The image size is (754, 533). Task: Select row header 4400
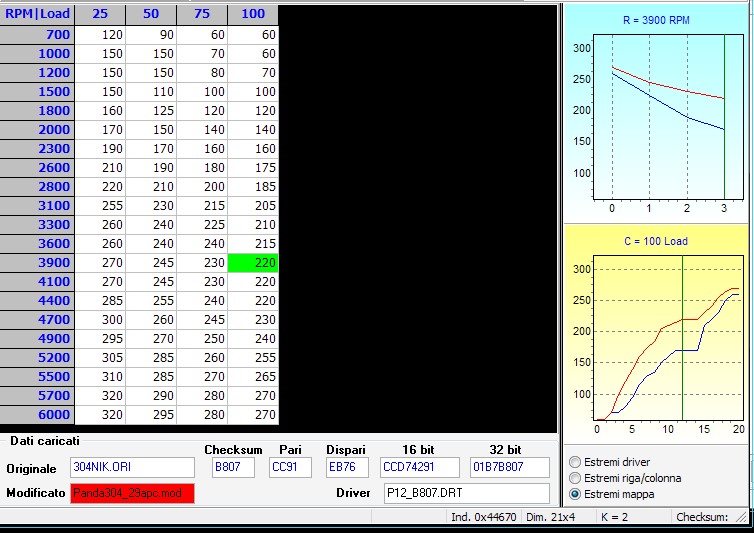pyautogui.click(x=37, y=301)
